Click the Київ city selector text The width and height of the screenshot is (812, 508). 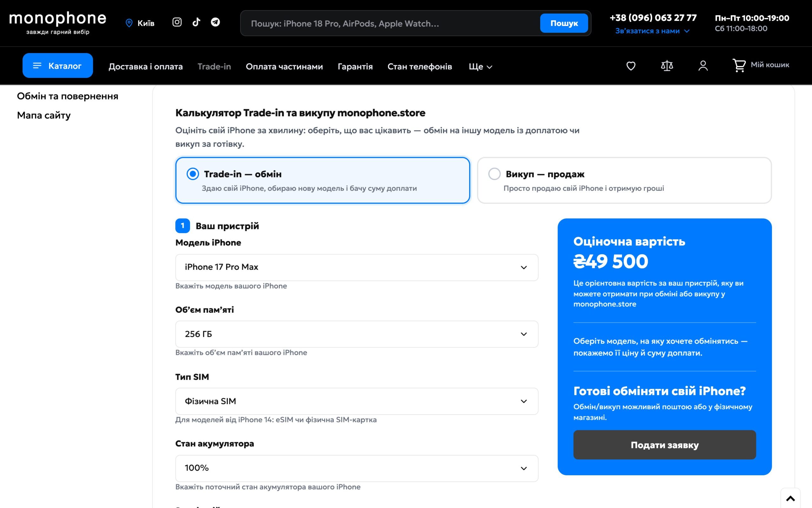pyautogui.click(x=146, y=23)
